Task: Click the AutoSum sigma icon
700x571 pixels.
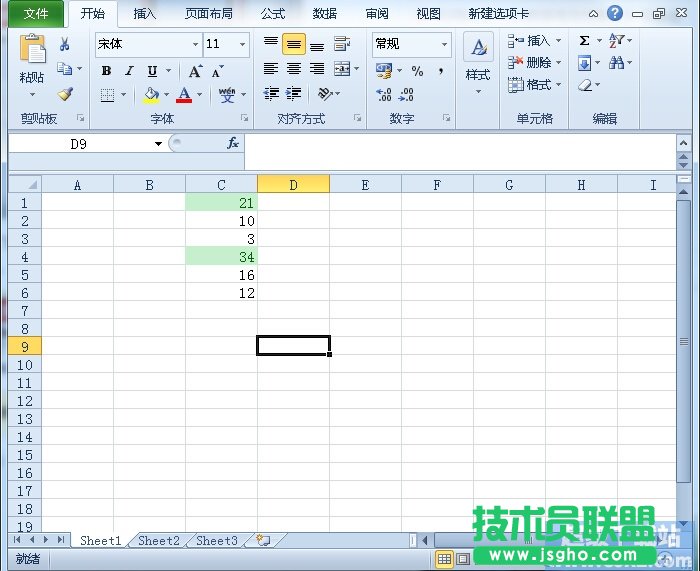Action: coord(584,41)
